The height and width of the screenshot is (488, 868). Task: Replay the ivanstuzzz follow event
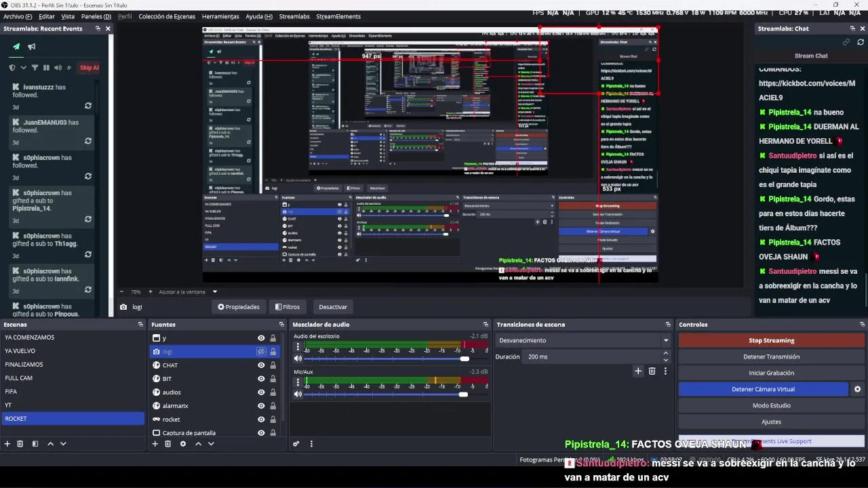pyautogui.click(x=88, y=106)
